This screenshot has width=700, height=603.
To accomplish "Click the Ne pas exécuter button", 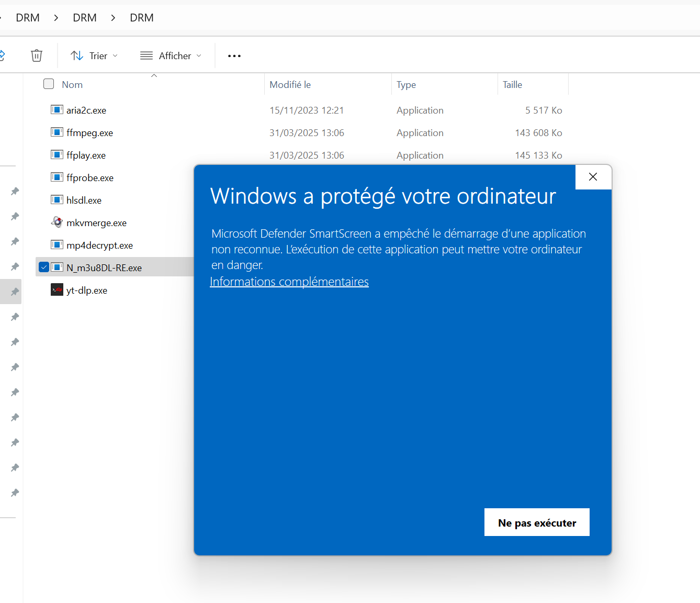I will (x=537, y=522).
